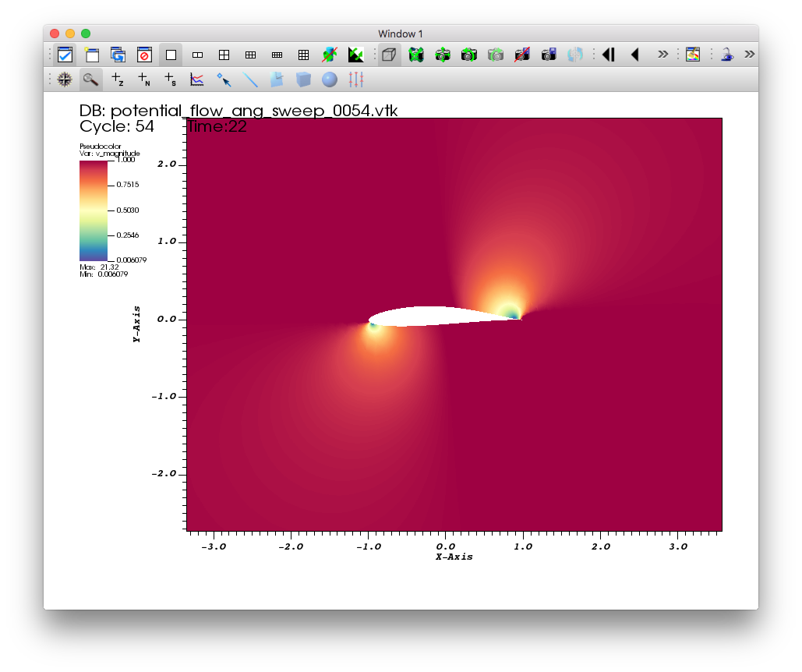Recenter the view camera icon
The width and height of the screenshot is (802, 672).
click(443, 55)
